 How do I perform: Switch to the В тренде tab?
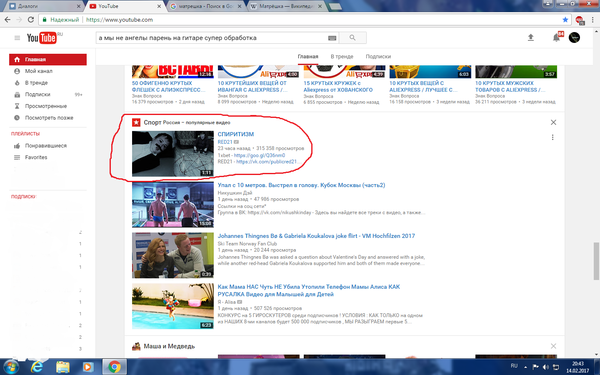coord(342,56)
